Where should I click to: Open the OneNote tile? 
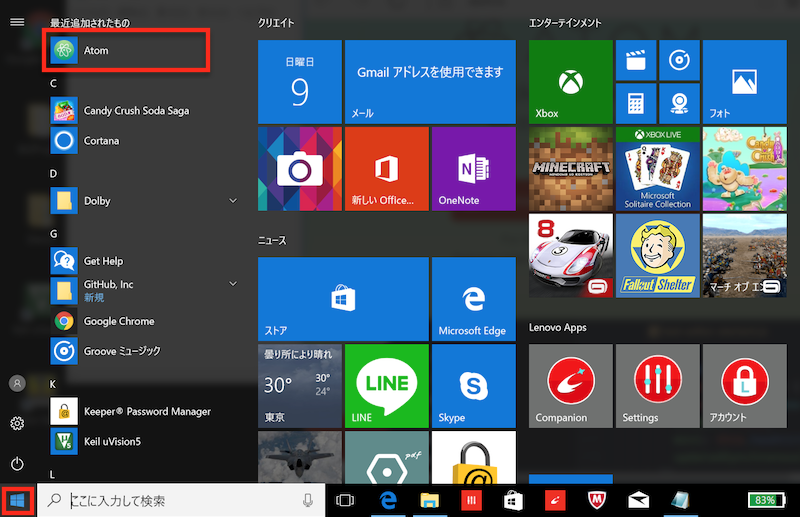[472, 169]
